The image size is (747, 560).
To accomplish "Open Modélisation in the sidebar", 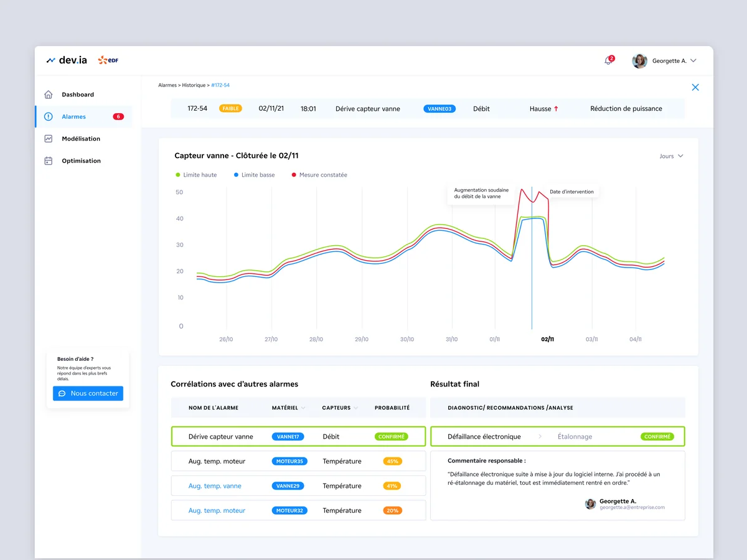I will 81,139.
